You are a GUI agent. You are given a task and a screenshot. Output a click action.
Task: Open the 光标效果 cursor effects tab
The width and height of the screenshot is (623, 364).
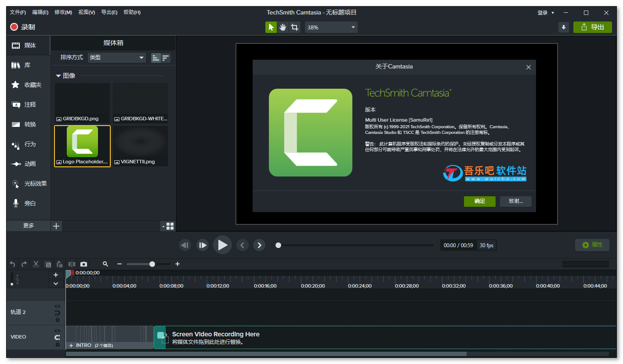29,184
